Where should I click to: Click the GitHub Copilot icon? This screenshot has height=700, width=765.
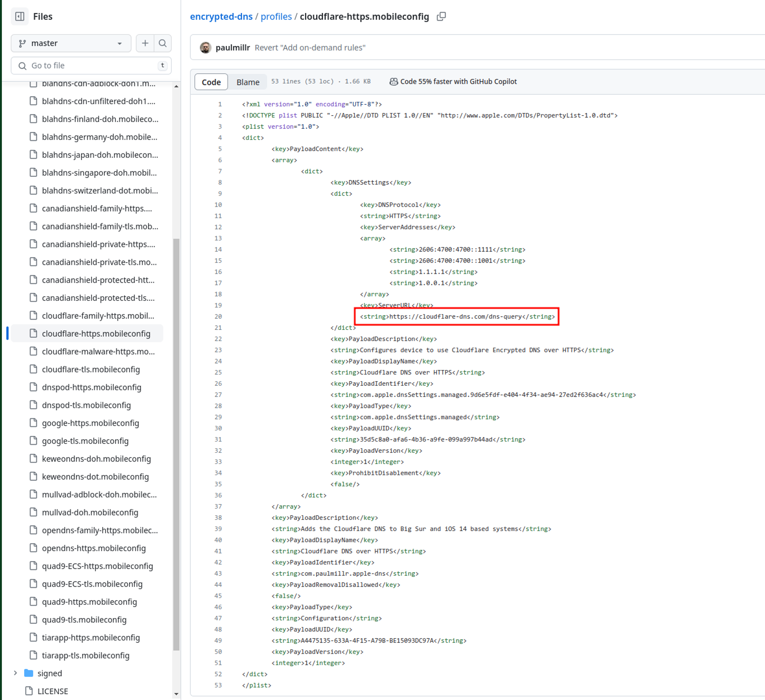(x=393, y=82)
